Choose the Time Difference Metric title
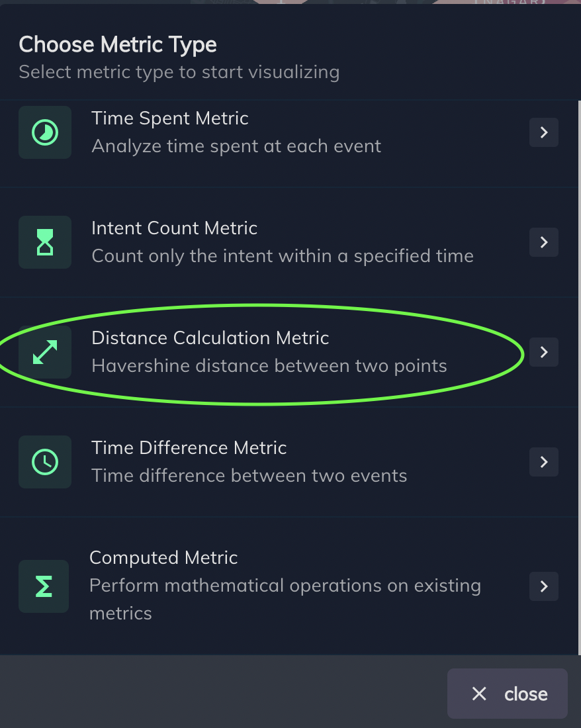The width and height of the screenshot is (581, 728). tap(189, 447)
